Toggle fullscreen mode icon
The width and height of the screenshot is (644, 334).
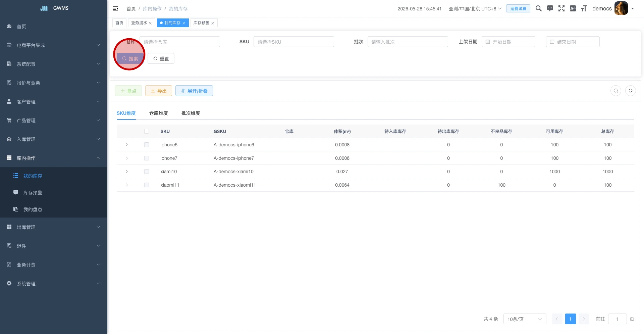coord(561,8)
